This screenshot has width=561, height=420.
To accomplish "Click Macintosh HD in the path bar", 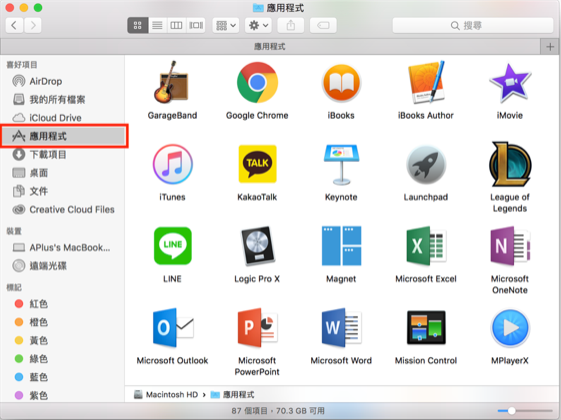I will click(x=166, y=395).
